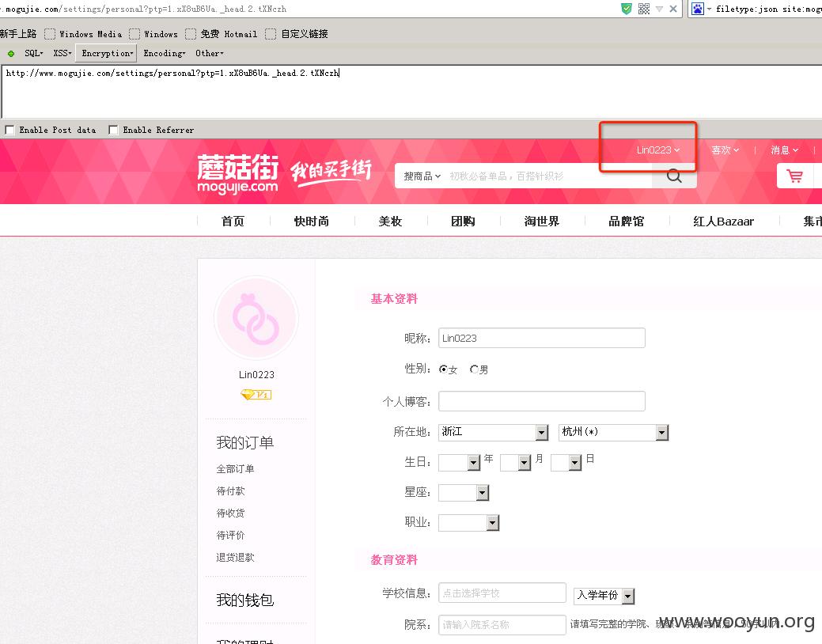Click the 待付款 sidebar link
The width and height of the screenshot is (822, 644).
coord(231,491)
